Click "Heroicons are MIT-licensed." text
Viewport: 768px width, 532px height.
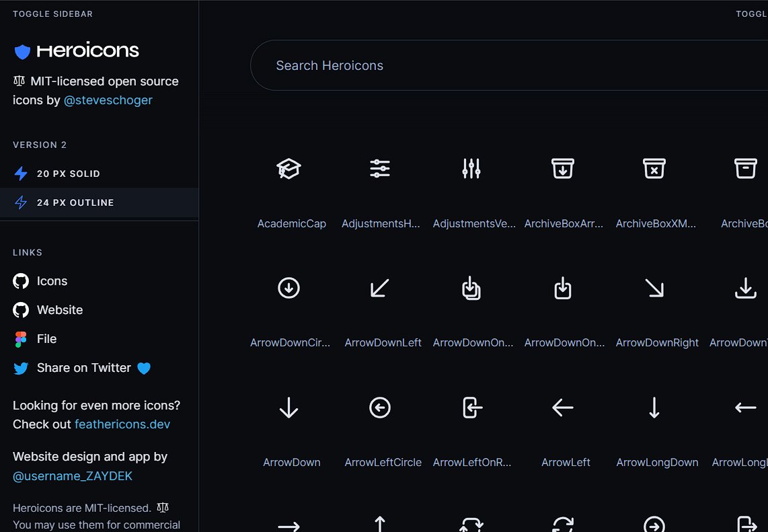pyautogui.click(x=82, y=508)
